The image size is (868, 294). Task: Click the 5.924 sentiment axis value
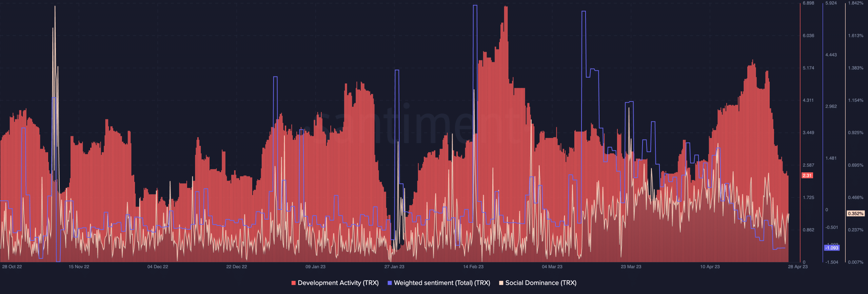coord(831,3)
